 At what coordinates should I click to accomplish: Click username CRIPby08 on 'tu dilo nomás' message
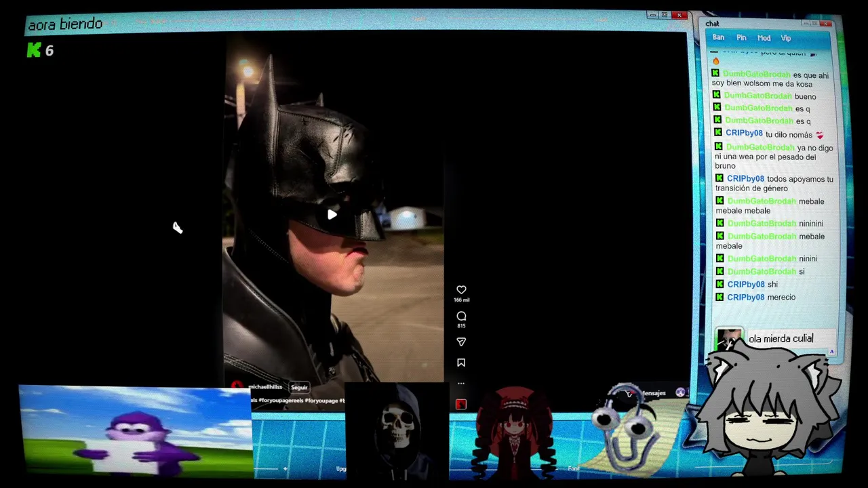click(744, 134)
